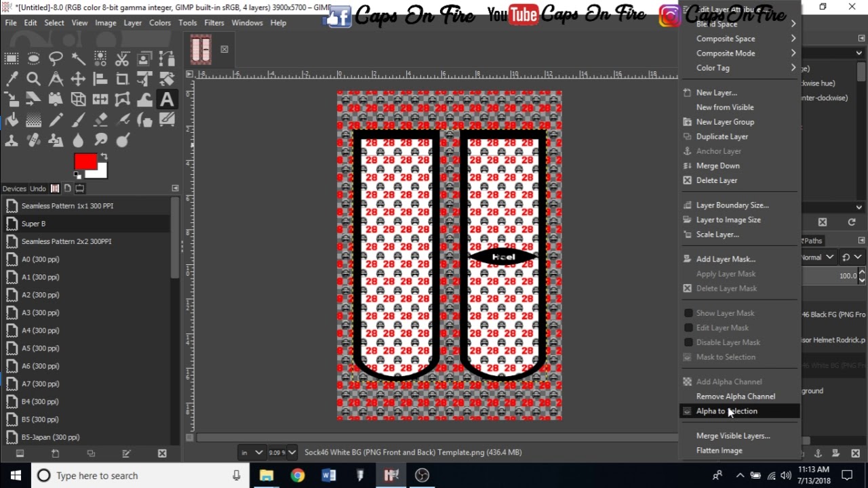This screenshot has height=488, width=868.
Task: Open the layer mode Normal dropdown
Action: [819, 257]
